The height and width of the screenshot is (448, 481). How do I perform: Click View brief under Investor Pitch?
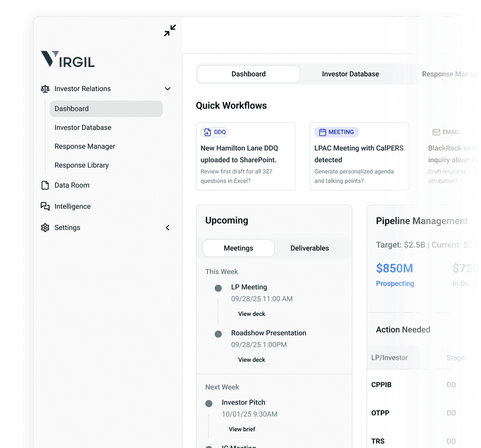pyautogui.click(x=242, y=429)
